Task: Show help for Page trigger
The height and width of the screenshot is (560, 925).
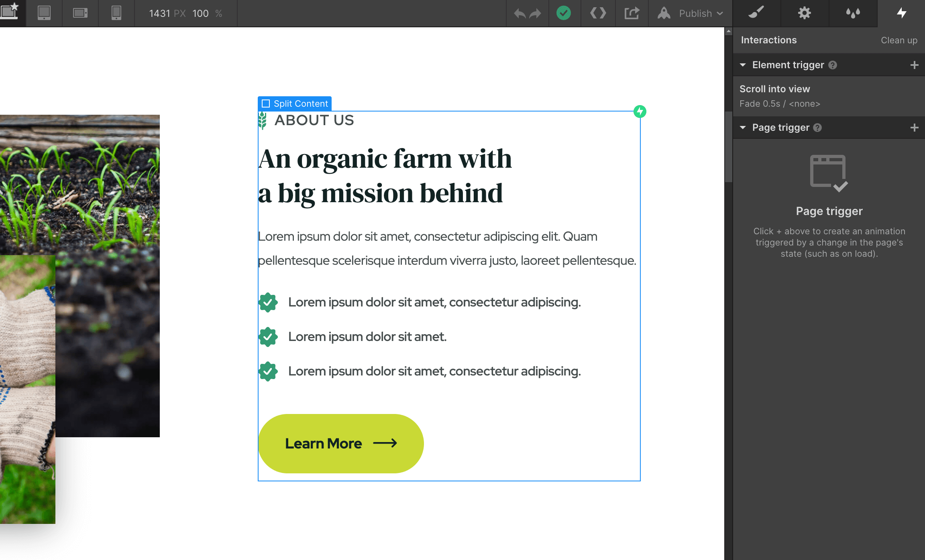Action: click(817, 128)
